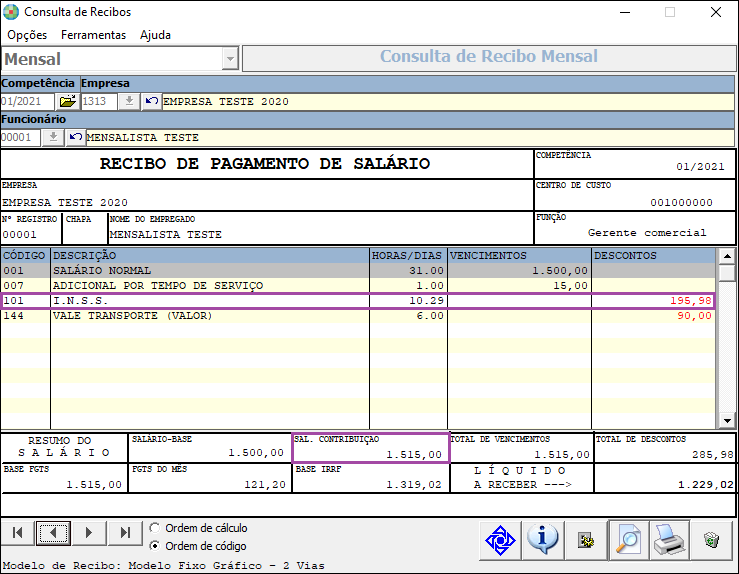Open print preview magnifier icon
The width and height of the screenshot is (739, 574).
pos(629,540)
